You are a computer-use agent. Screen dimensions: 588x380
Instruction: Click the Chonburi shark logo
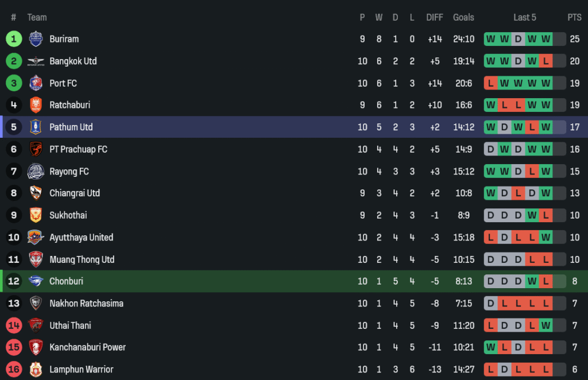point(36,281)
